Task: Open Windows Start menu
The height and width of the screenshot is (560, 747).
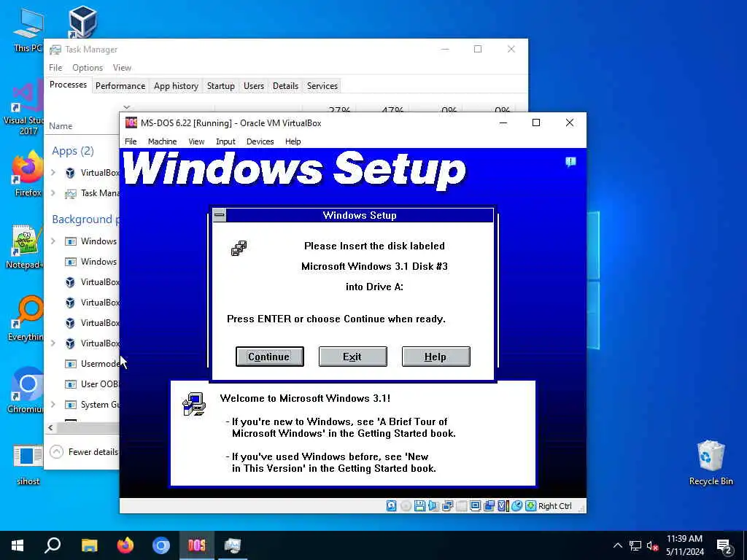Action: [18, 545]
